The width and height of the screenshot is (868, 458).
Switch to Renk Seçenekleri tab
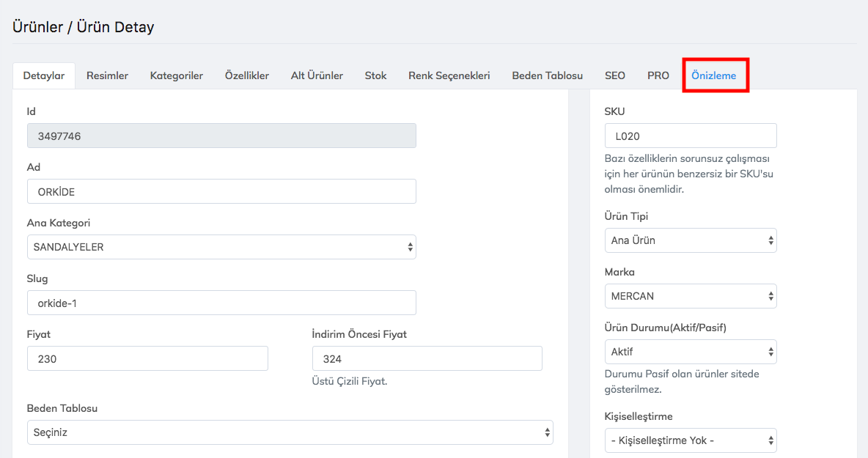click(x=449, y=75)
